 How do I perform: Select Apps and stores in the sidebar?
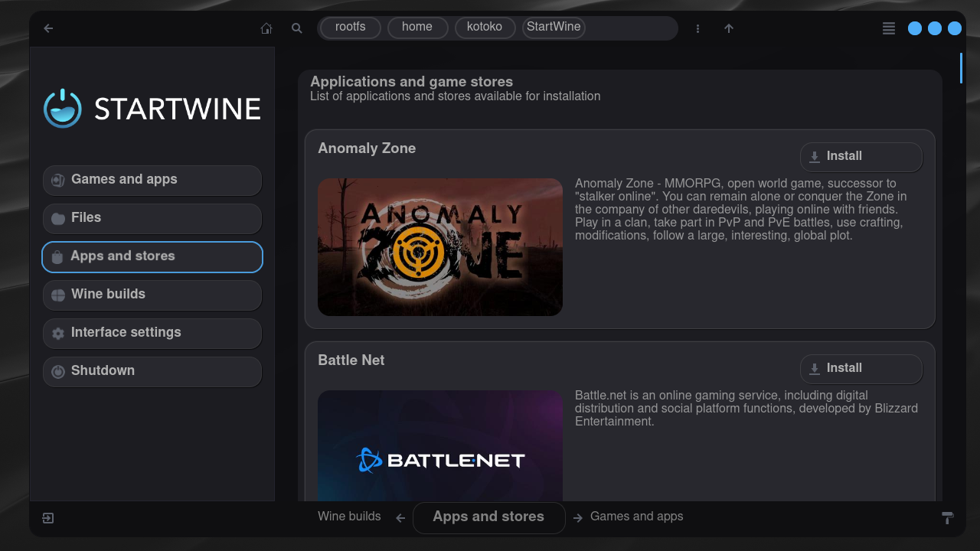click(152, 256)
